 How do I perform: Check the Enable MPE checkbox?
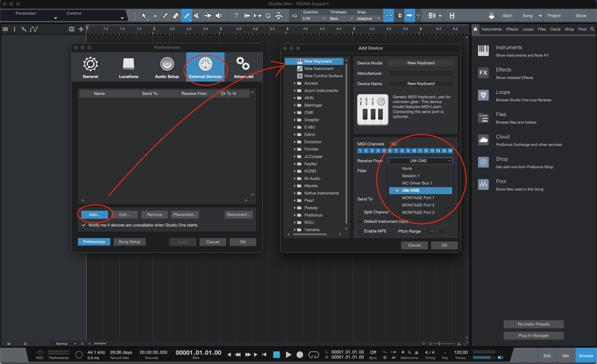(x=360, y=231)
